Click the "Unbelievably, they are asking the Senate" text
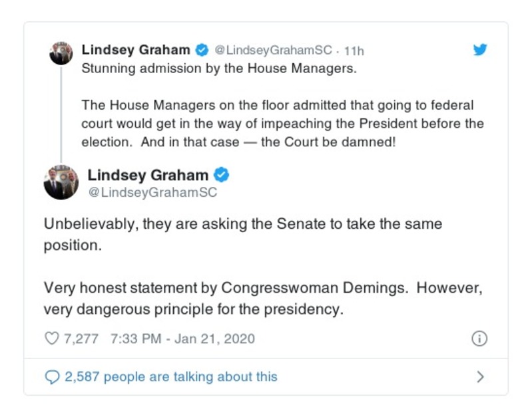 tap(242, 224)
